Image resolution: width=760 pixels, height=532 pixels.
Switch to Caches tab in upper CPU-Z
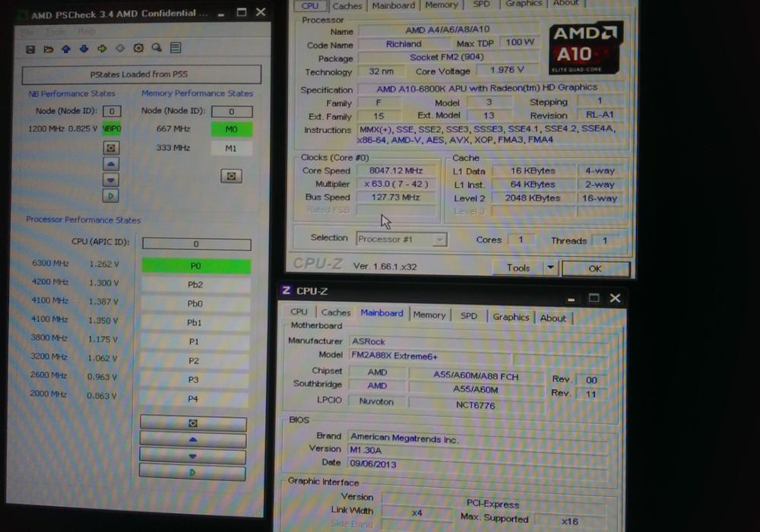(x=347, y=6)
